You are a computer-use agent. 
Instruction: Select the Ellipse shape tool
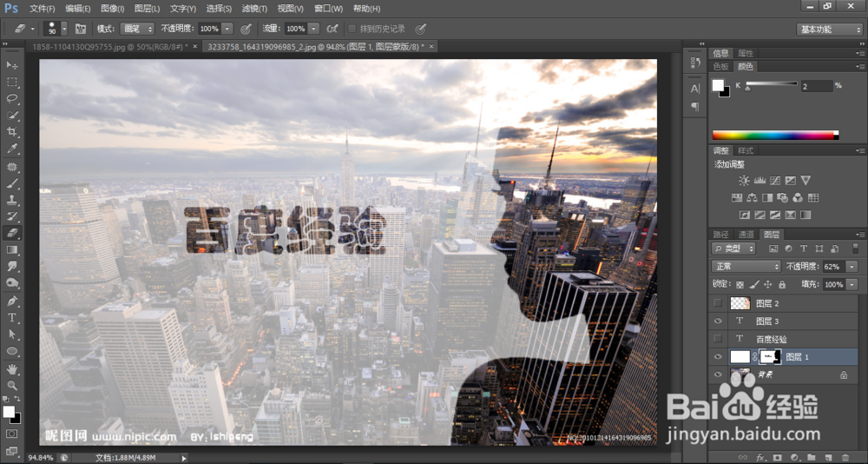pos(12,351)
